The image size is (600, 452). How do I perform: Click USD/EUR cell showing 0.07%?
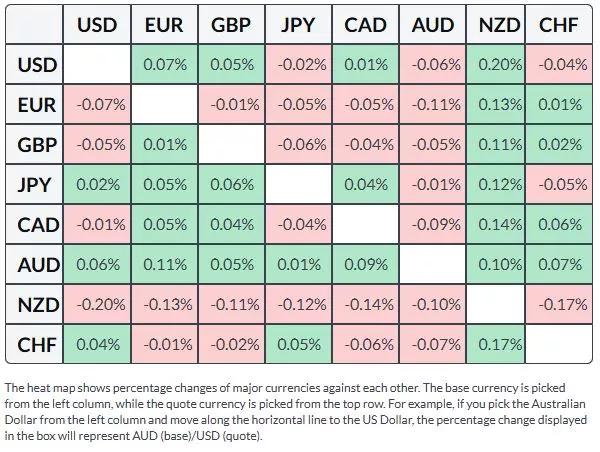click(164, 66)
